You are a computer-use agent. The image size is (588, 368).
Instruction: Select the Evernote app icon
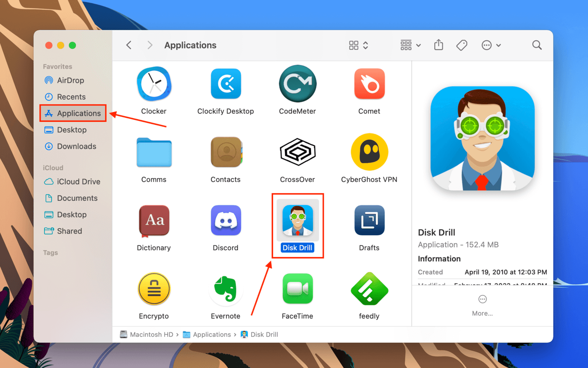[x=226, y=289]
